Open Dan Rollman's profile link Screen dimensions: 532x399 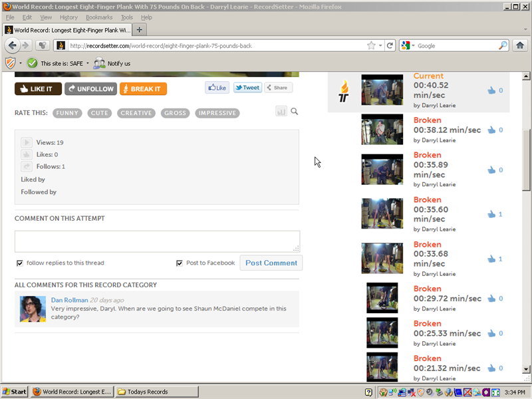[x=69, y=300]
